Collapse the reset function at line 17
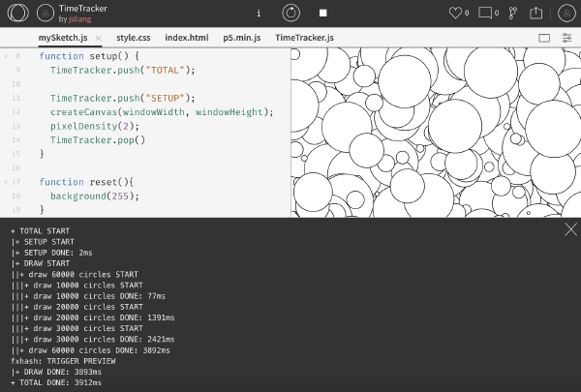The width and height of the screenshot is (581, 392). coord(6,182)
